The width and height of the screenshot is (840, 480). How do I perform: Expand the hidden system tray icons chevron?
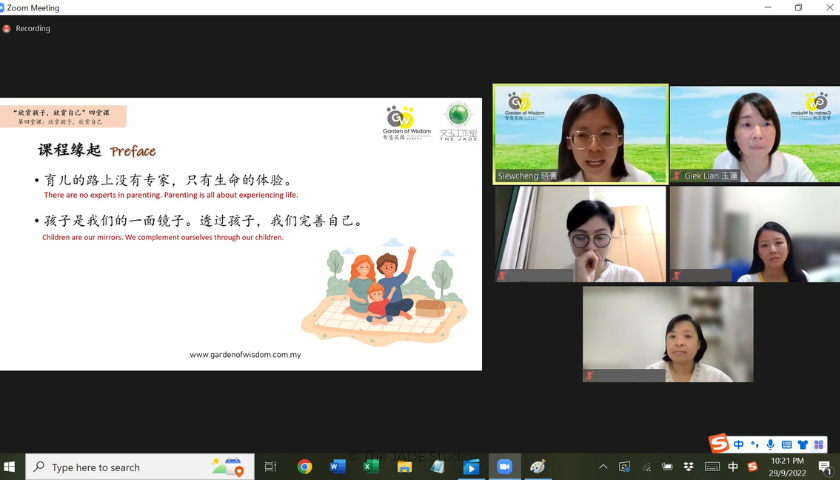point(602,467)
